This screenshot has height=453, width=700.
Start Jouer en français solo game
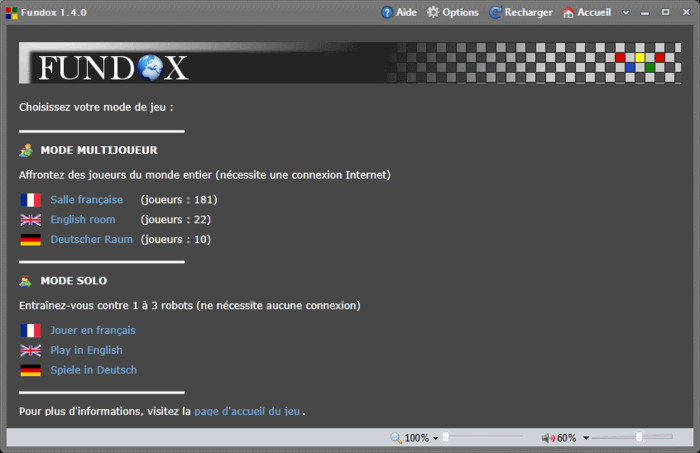[x=93, y=330]
